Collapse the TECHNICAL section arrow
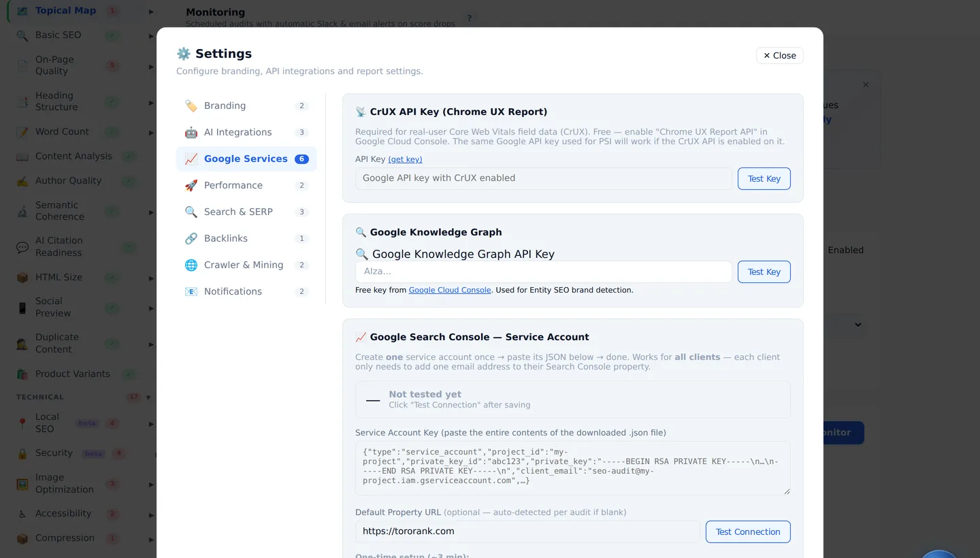 click(x=148, y=397)
